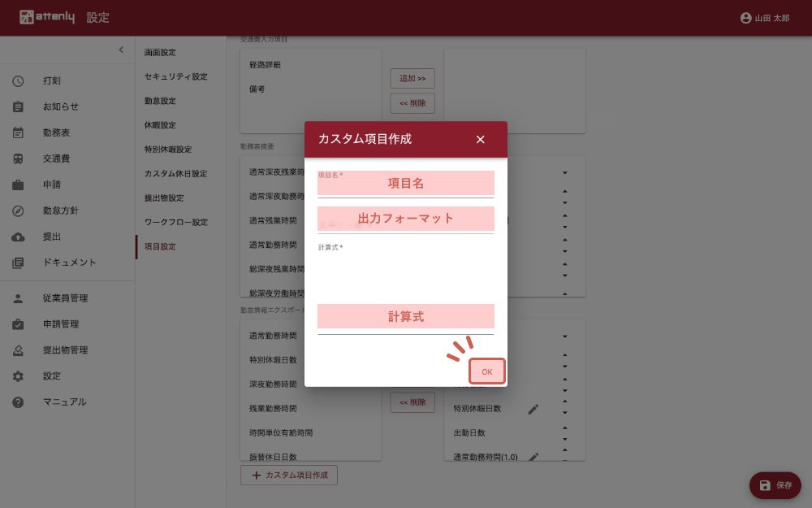Open 山田 太郎 user account menu

[x=765, y=18]
